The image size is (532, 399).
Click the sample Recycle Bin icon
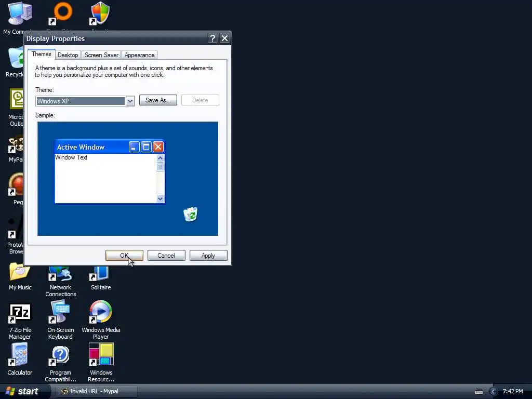pyautogui.click(x=191, y=214)
